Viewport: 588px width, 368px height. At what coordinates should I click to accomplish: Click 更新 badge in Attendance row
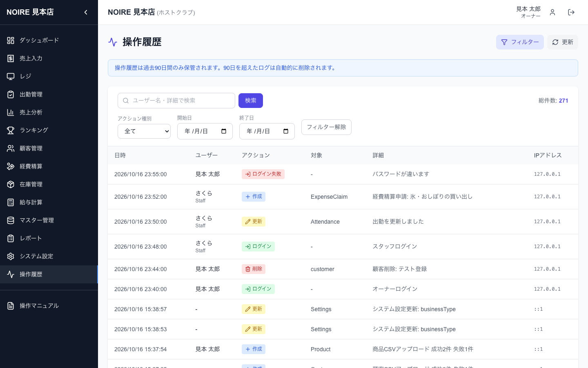pos(254,222)
